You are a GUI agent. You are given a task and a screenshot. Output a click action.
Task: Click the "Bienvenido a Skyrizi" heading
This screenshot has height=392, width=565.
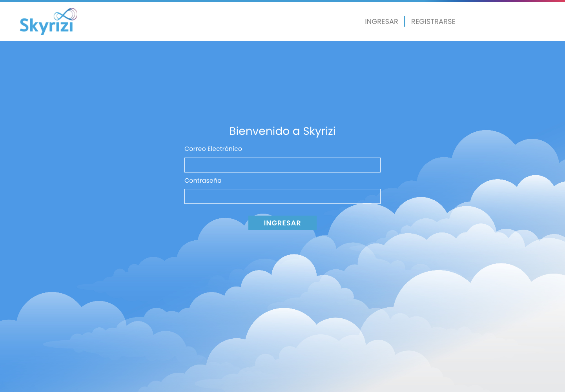point(282,131)
